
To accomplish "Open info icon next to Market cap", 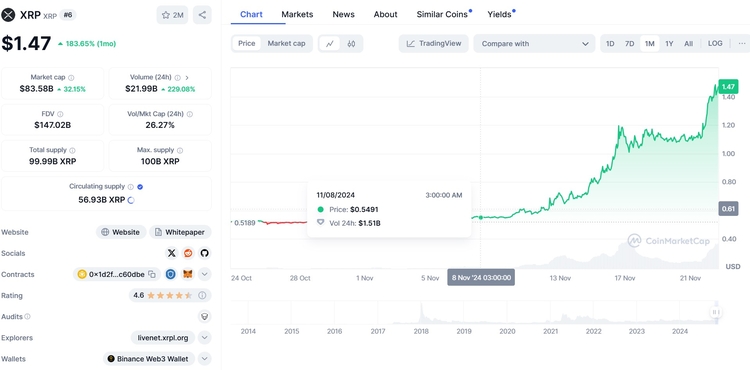I will pyautogui.click(x=71, y=77).
